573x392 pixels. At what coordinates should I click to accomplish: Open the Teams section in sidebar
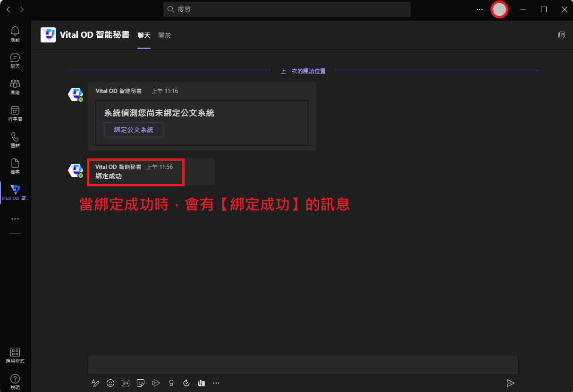coord(15,87)
